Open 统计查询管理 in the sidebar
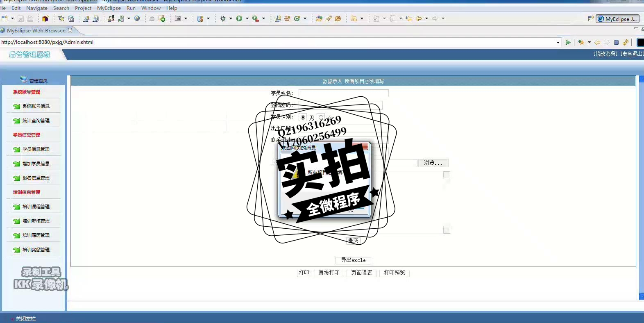This screenshot has height=323, width=644. point(36,121)
